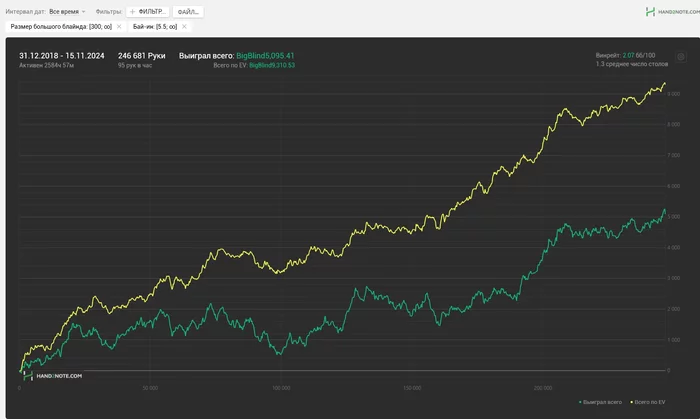Select the Бай-ин [5.5; oo] filter chip

click(155, 26)
